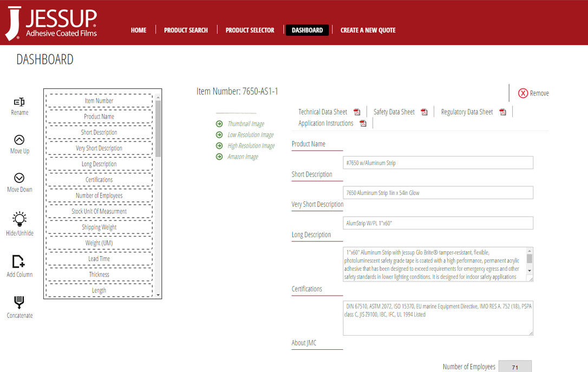Open the Regulatory Data Sheet link
The height and width of the screenshot is (372, 588).
[x=467, y=112]
